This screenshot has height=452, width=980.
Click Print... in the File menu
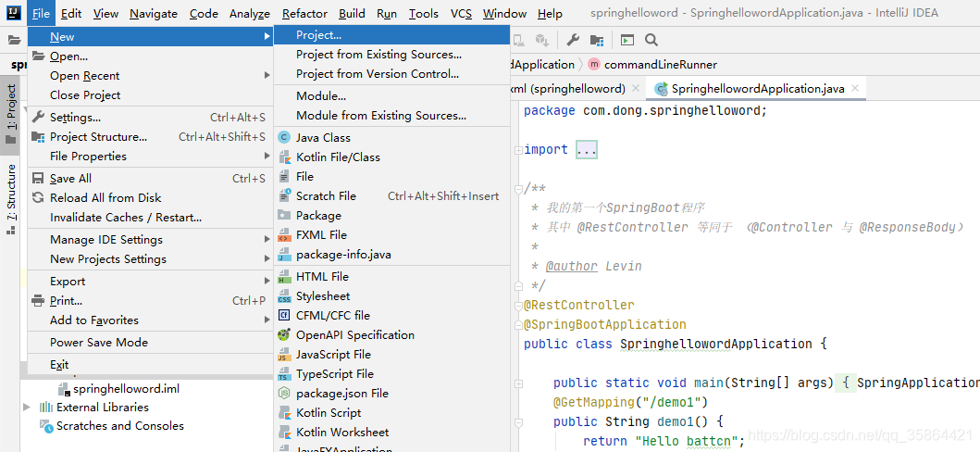pyautogui.click(x=151, y=301)
